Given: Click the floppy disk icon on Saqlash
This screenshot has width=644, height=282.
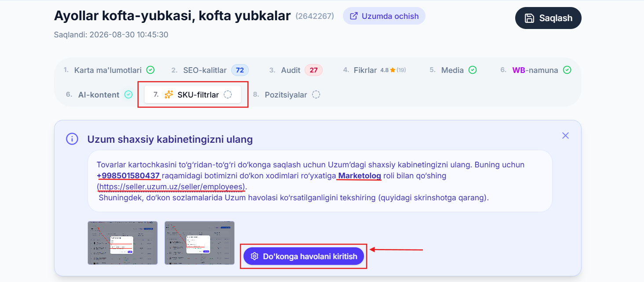Looking at the screenshot, I should 530,18.
